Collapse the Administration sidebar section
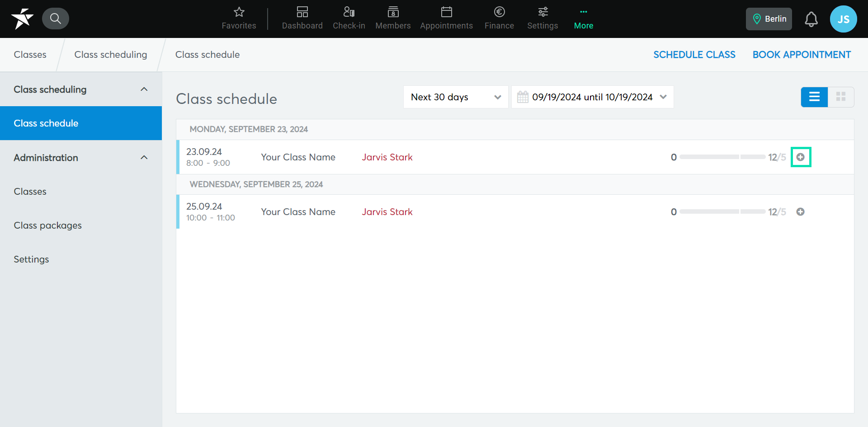868x427 pixels. coord(144,158)
